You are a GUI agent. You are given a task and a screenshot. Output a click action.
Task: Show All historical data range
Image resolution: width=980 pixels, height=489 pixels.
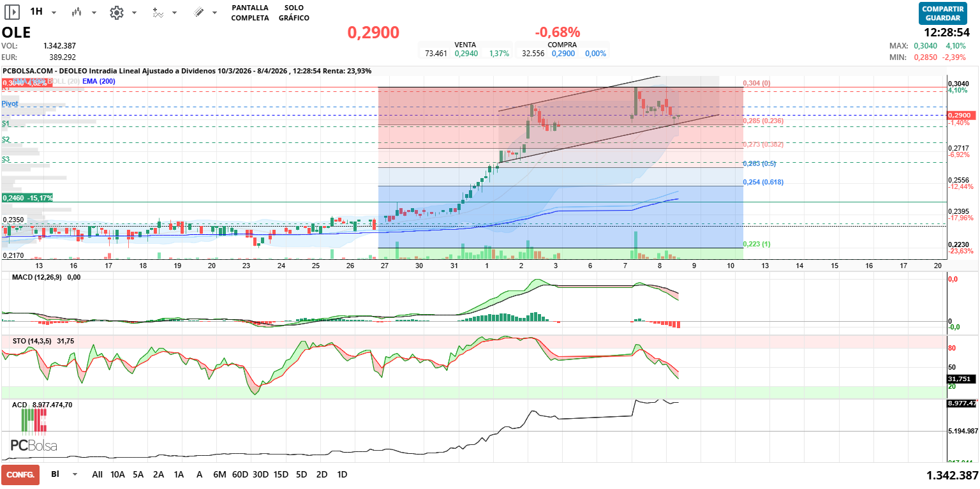coord(97,475)
